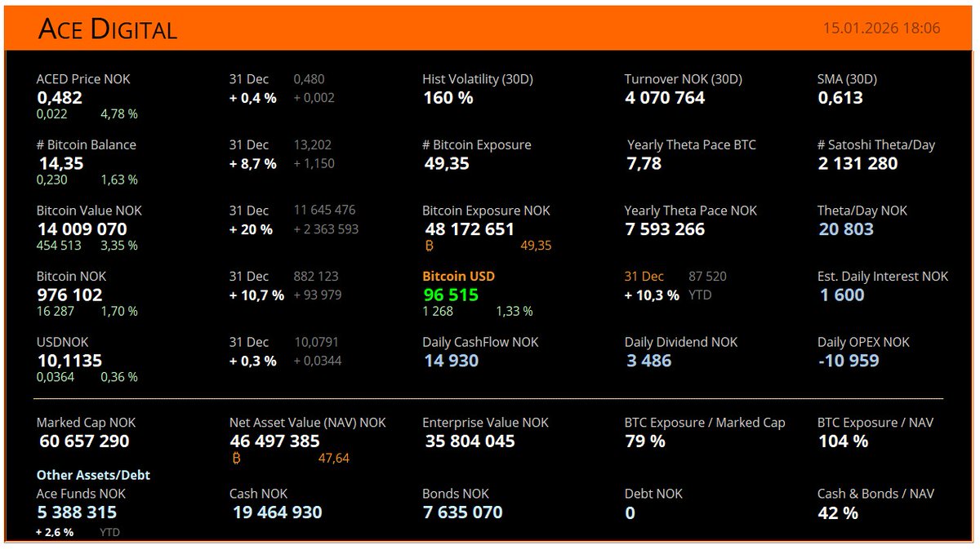Viewport: 980px width, 550px height.
Task: Click the 46 497 385 NAV value
Action: coord(275,441)
